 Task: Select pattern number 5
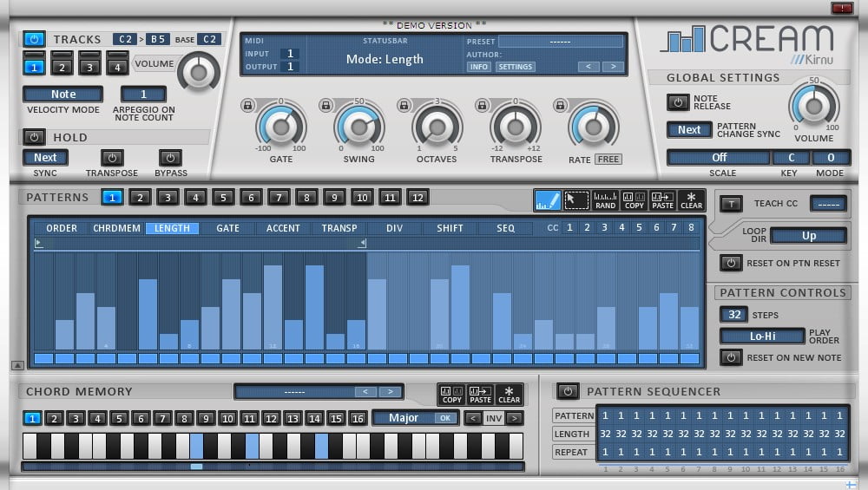(223, 198)
